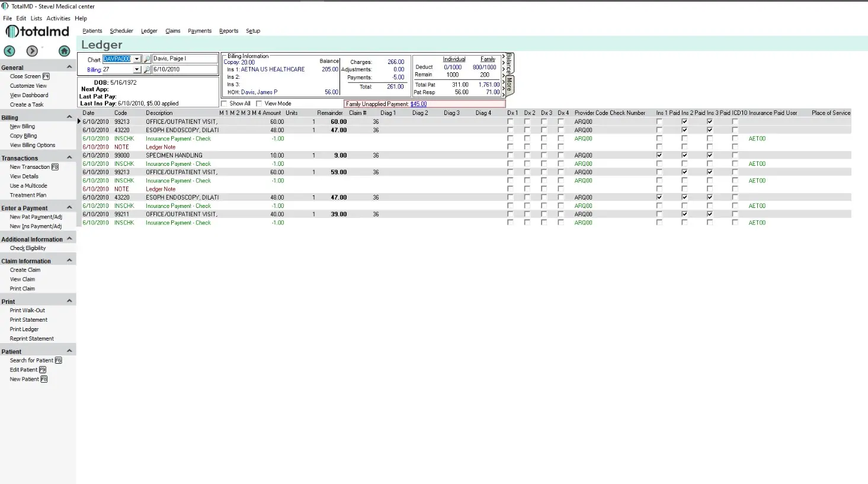Click the home icon above the sidebar
868x484 pixels.
[64, 52]
